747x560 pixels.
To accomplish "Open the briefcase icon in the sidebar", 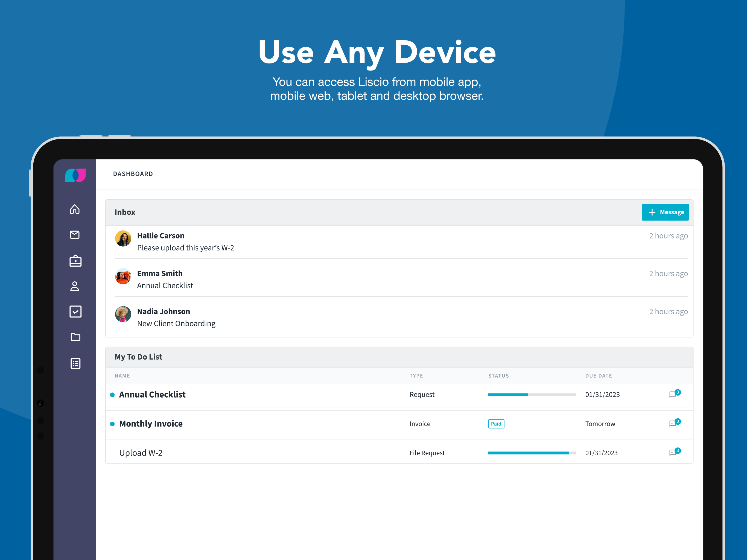I will 75,261.
